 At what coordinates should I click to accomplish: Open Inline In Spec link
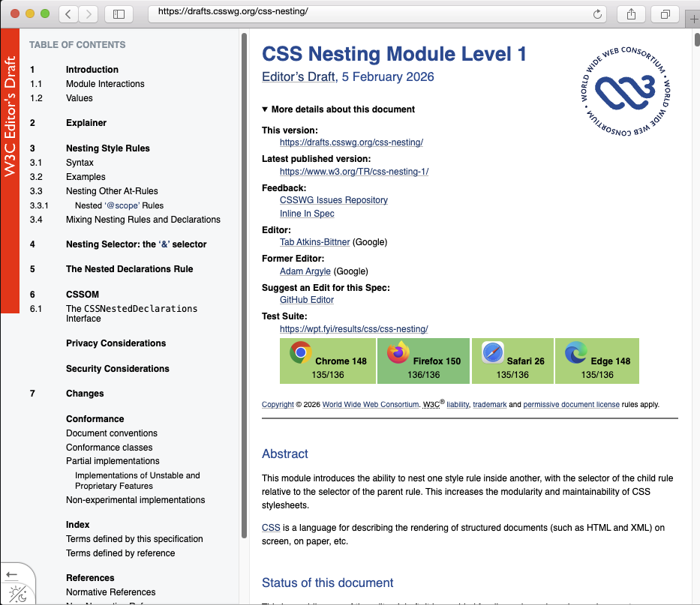307,213
